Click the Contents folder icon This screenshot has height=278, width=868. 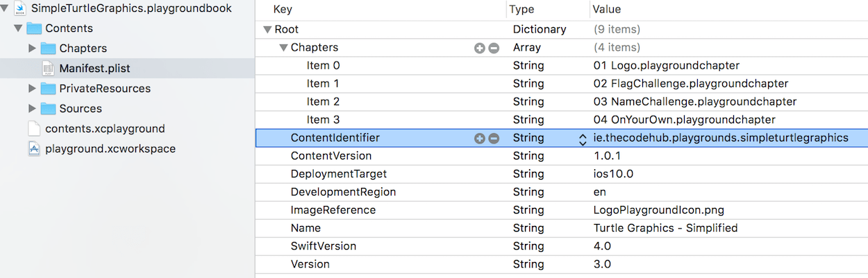pyautogui.click(x=34, y=28)
